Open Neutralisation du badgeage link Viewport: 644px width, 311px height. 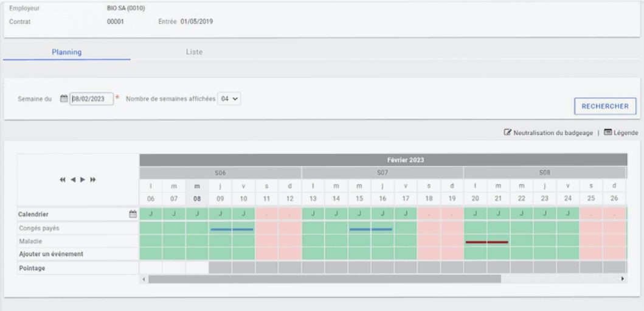(553, 133)
